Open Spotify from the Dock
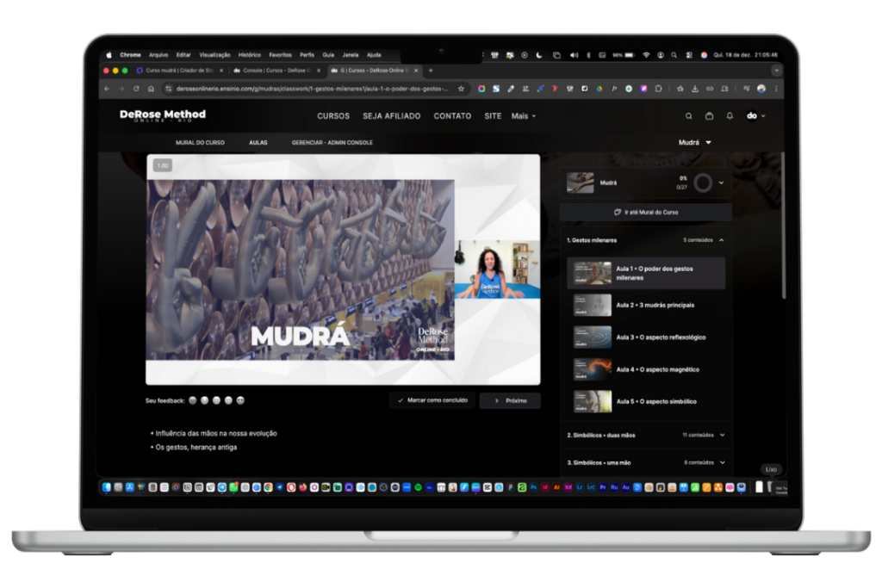The image size is (882, 588). click(418, 487)
